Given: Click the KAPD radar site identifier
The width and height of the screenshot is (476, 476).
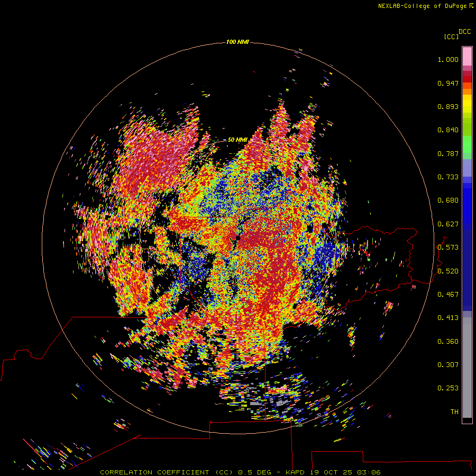Looking at the screenshot, I should (295, 472).
